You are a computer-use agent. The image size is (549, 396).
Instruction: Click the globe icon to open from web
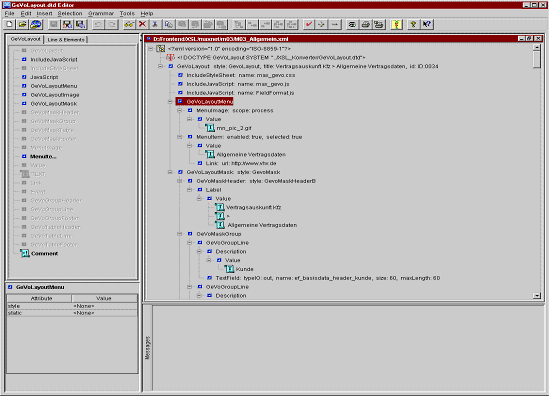36,24
